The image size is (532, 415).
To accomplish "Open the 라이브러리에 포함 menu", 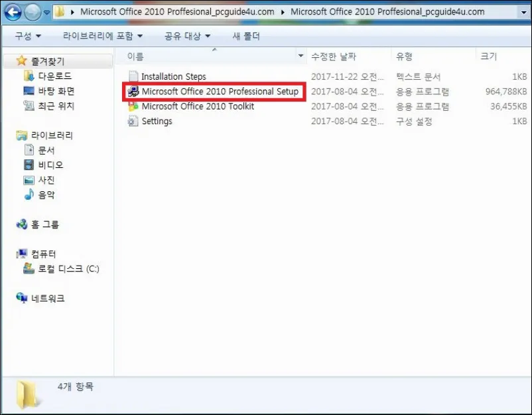I will [102, 36].
